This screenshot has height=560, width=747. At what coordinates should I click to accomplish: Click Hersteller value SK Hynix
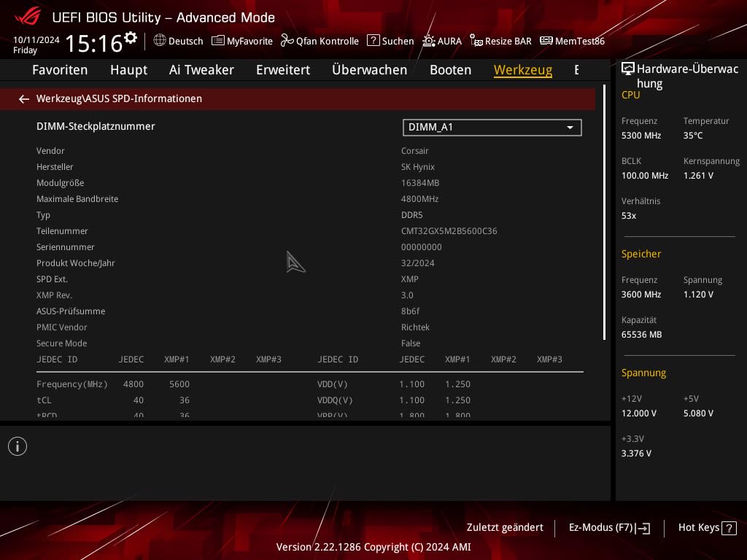pos(418,167)
